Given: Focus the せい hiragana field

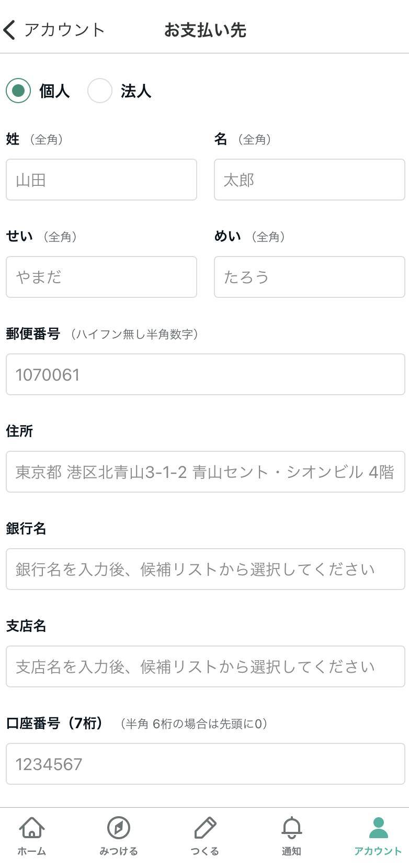Looking at the screenshot, I should (101, 277).
